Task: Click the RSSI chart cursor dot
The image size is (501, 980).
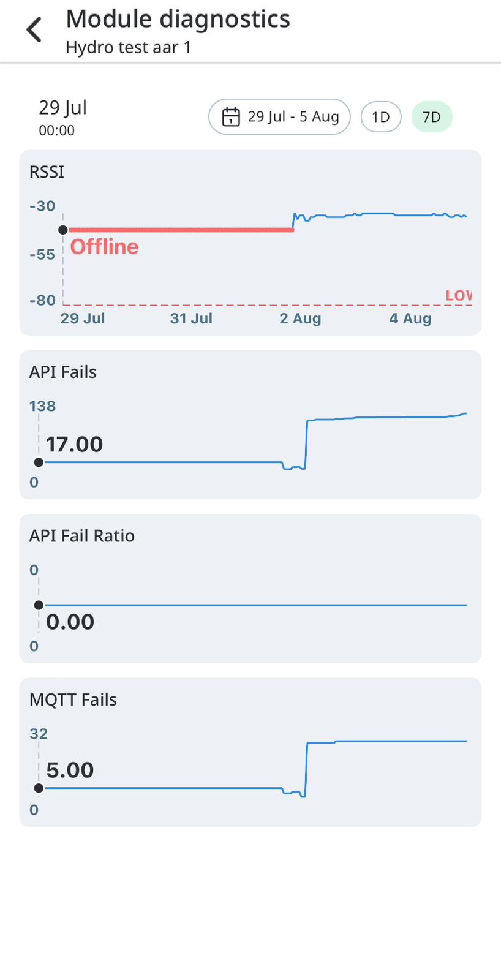Action: pos(63,230)
